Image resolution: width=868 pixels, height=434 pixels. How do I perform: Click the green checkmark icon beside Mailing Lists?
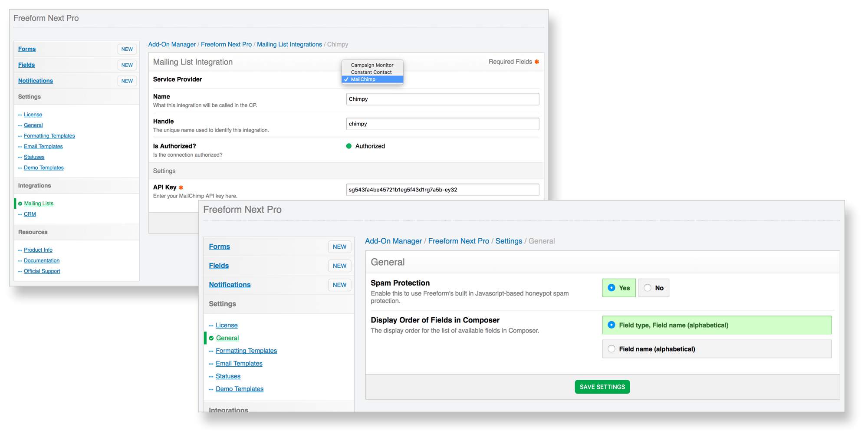20,204
